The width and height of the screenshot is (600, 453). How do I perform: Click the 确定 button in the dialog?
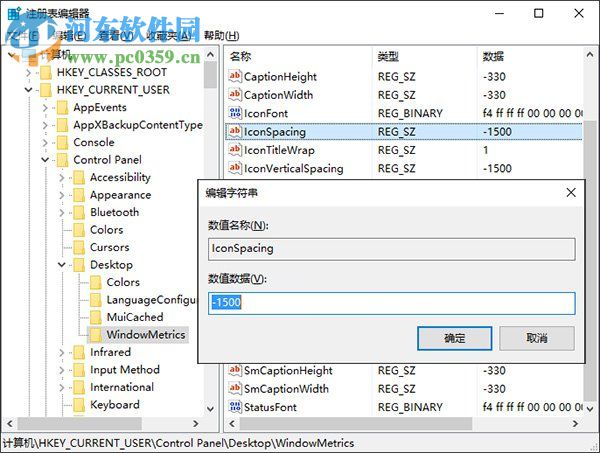click(455, 338)
